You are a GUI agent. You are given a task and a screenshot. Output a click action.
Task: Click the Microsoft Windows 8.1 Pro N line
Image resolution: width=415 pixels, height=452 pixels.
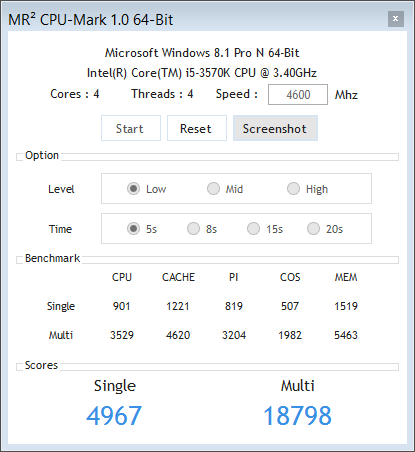(202, 53)
